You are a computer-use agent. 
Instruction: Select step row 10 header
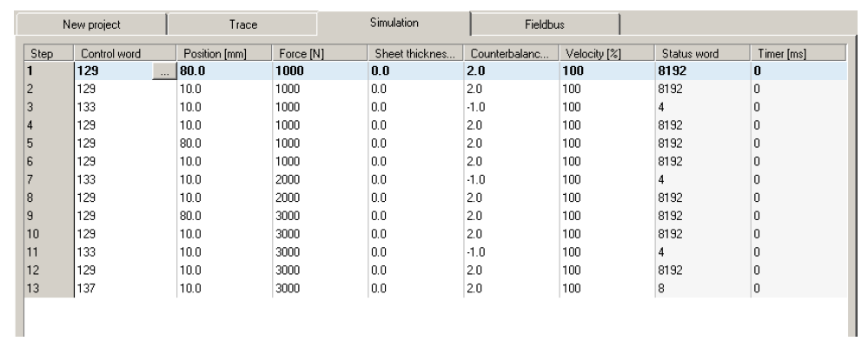click(49, 234)
